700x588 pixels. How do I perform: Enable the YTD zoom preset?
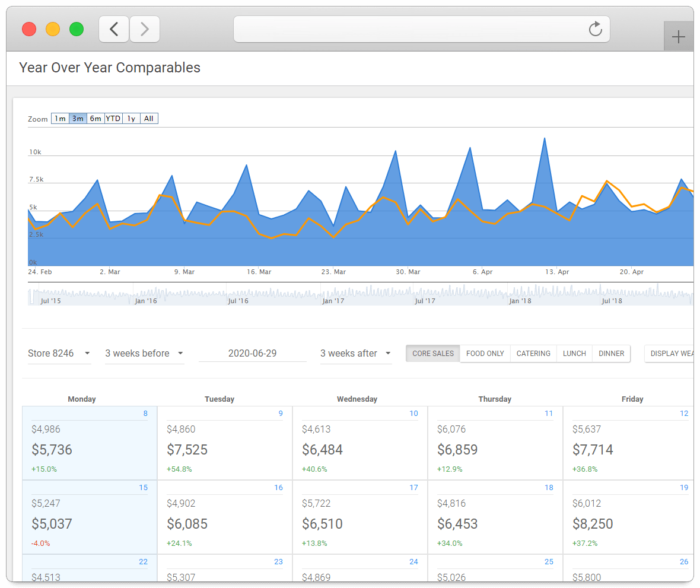(113, 118)
